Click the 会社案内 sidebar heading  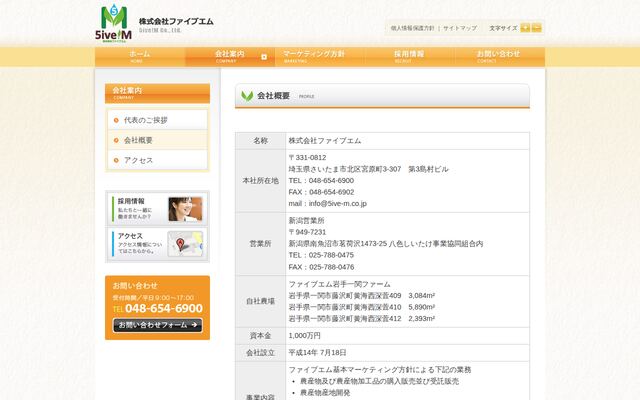158,93
